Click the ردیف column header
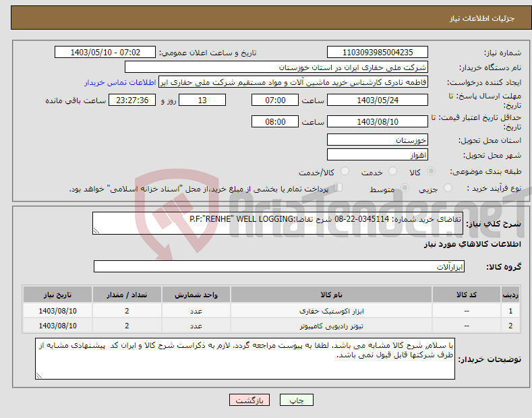The width and height of the screenshot is (532, 418). pos(510,295)
